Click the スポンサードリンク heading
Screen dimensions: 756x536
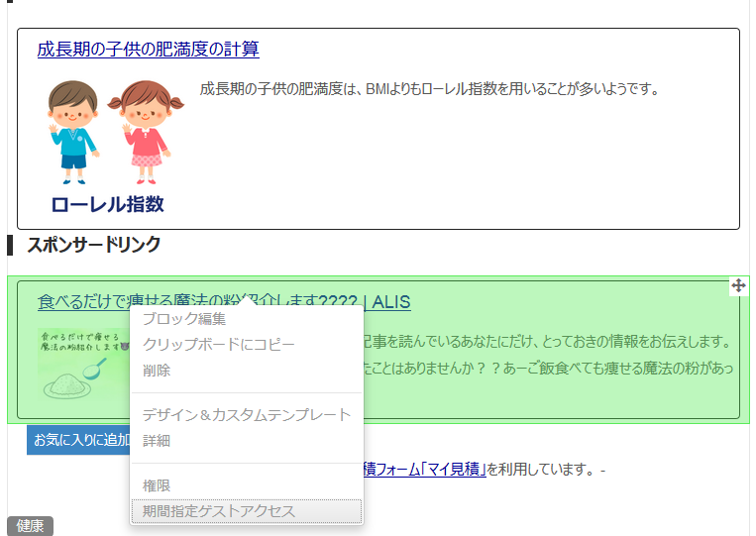[93, 245]
